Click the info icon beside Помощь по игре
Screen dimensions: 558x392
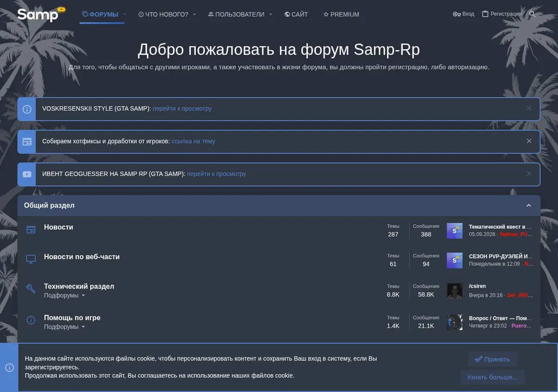click(31, 320)
